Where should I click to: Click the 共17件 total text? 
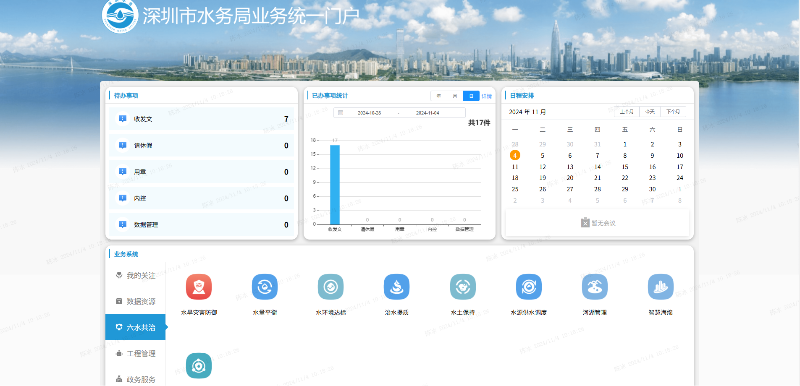(x=479, y=123)
